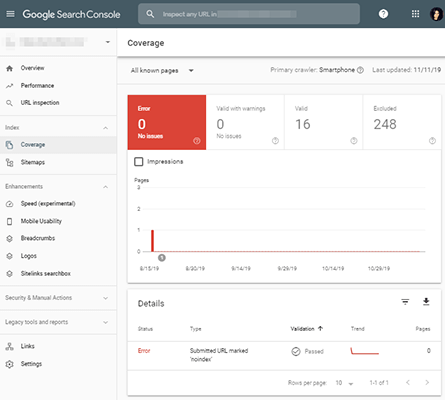Change Rows per page dropdown
The width and height of the screenshot is (445, 400).
344,383
